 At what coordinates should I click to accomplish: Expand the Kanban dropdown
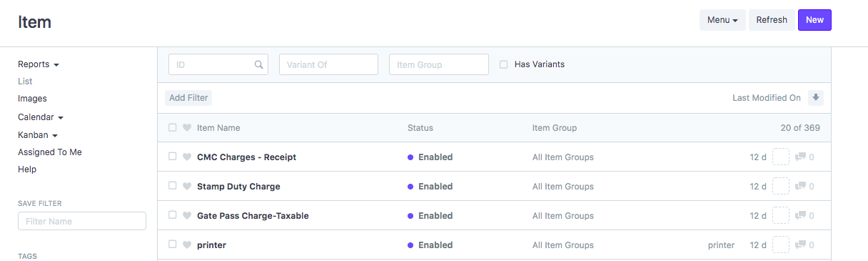(x=38, y=135)
